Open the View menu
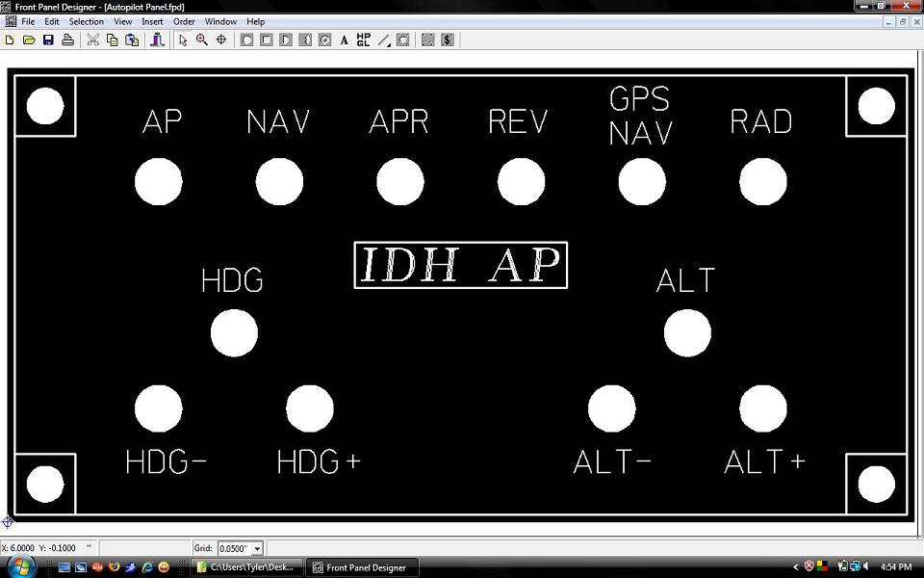The image size is (924, 578). tap(122, 22)
